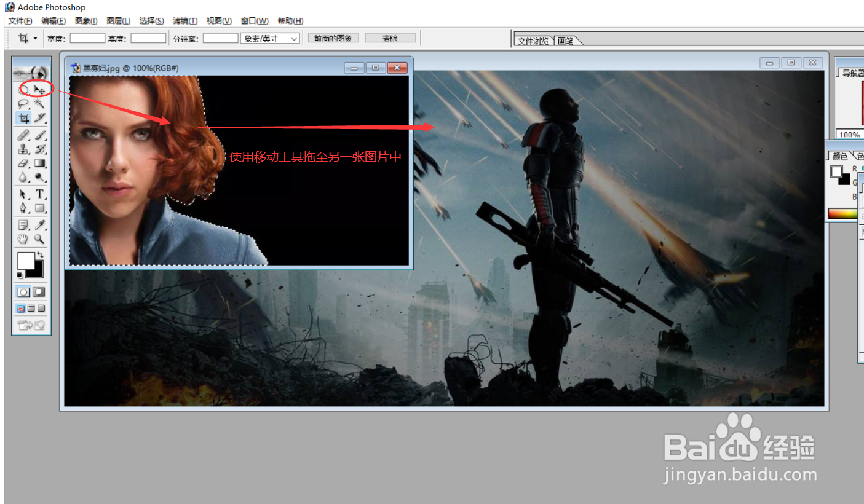Image resolution: width=864 pixels, height=504 pixels.
Task: Switch to the 文件浏览 tab
Action: point(533,41)
